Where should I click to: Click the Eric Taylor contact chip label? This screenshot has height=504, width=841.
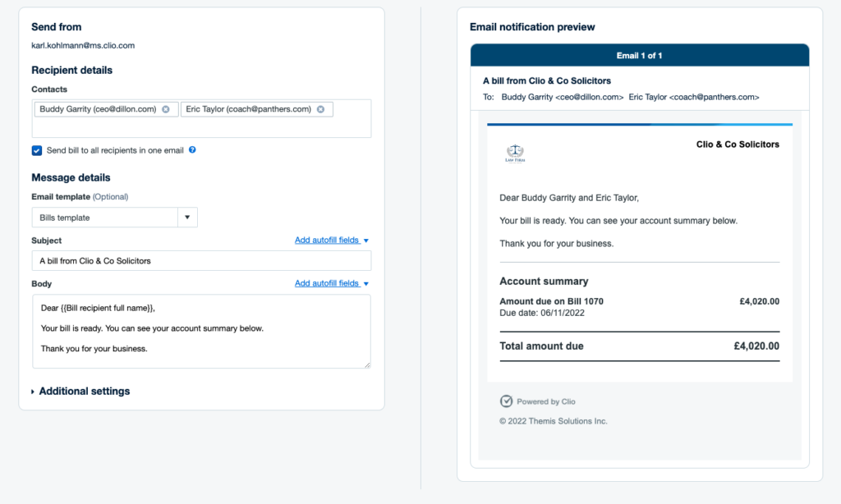click(x=248, y=109)
